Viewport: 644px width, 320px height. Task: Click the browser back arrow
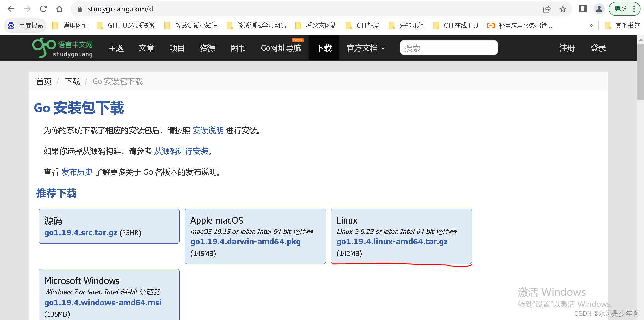pos(11,9)
